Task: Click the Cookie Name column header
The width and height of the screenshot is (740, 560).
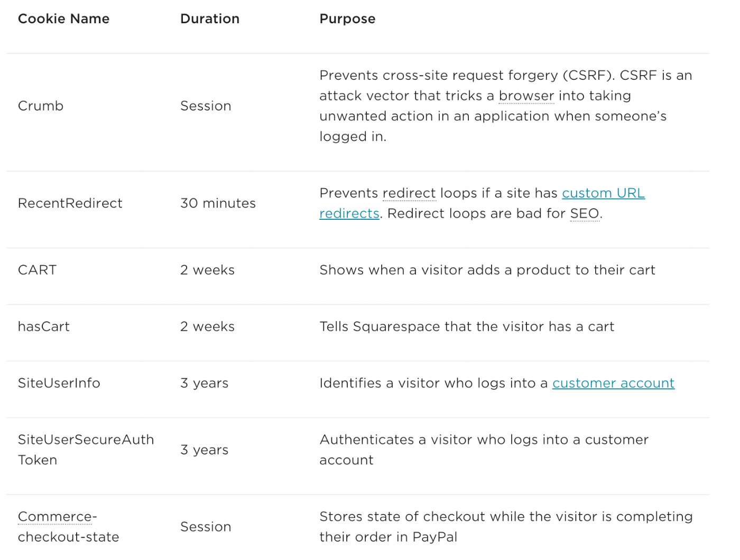Action: 64,19
